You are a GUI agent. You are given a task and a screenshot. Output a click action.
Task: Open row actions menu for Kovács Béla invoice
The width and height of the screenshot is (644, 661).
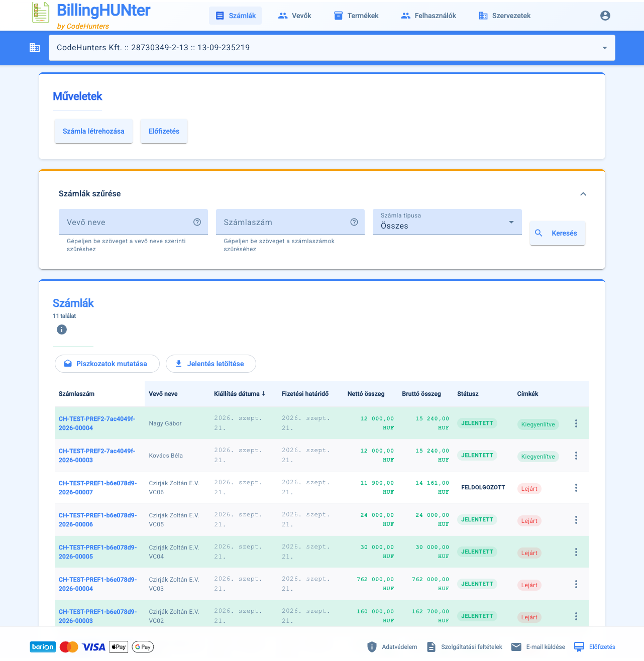576,456
